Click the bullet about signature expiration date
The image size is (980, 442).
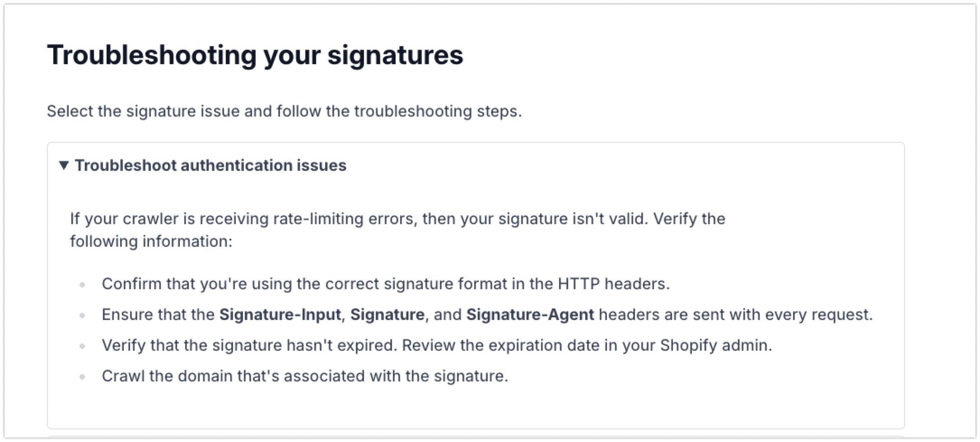click(x=437, y=345)
